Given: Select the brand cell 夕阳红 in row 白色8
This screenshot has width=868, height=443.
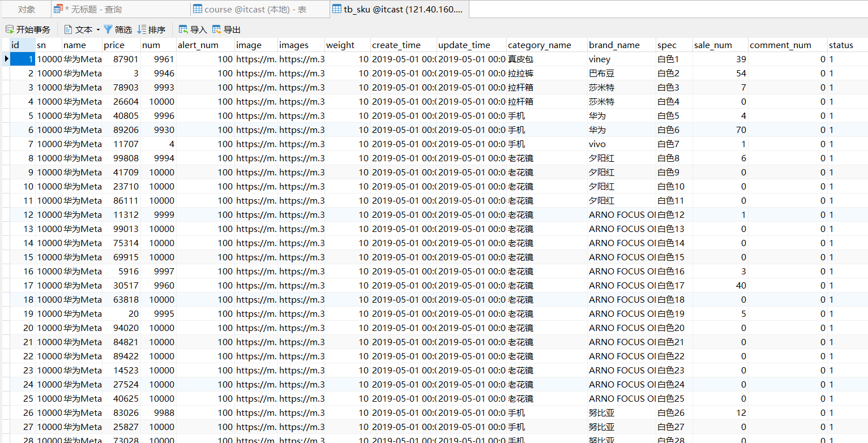Looking at the screenshot, I should pyautogui.click(x=622, y=158).
